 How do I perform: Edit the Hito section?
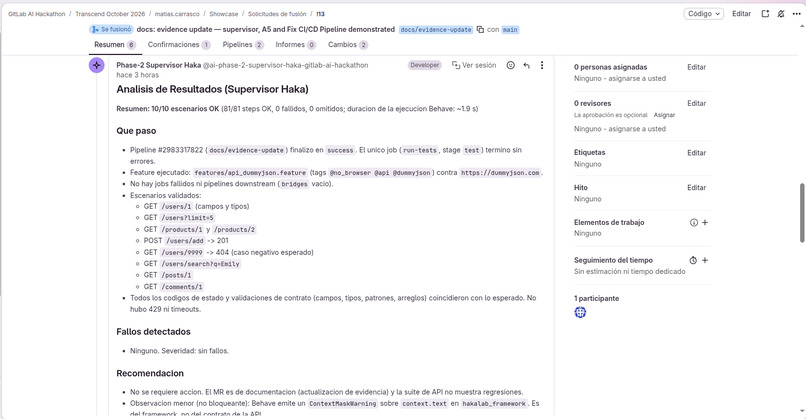click(697, 188)
